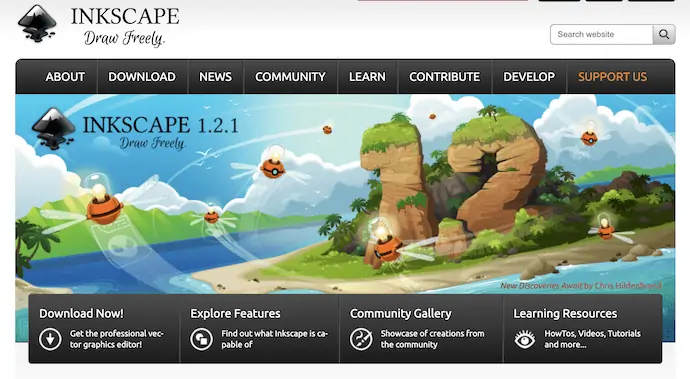Select the orange Support Us link
The width and height of the screenshot is (690, 379).
[613, 77]
